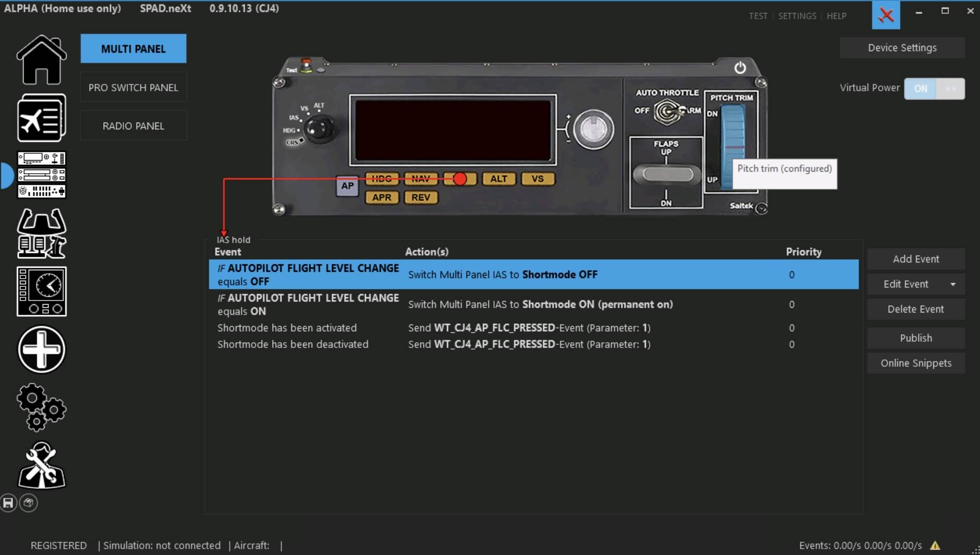Click the Add Event button
This screenshot has height=555, width=980.
pyautogui.click(x=915, y=259)
